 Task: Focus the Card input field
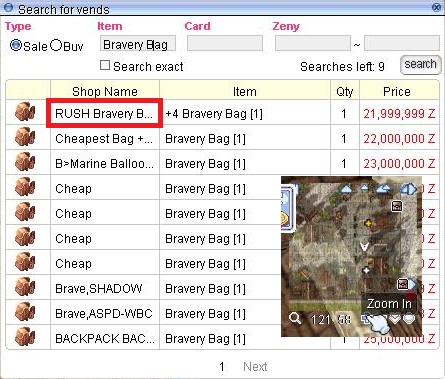225,44
